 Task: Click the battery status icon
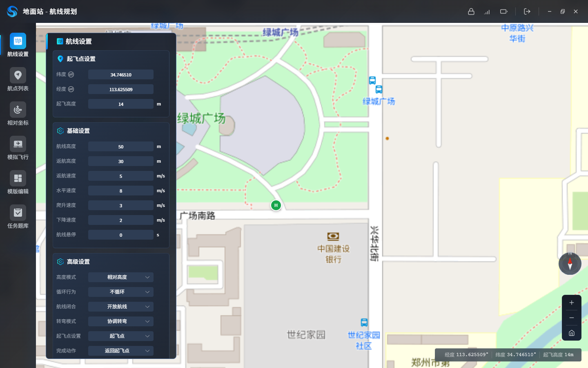tap(504, 11)
